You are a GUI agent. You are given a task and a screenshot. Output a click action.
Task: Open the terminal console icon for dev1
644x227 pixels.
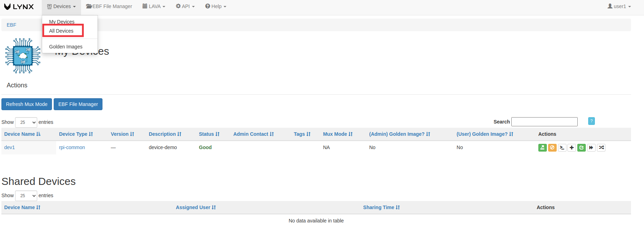pos(562,148)
